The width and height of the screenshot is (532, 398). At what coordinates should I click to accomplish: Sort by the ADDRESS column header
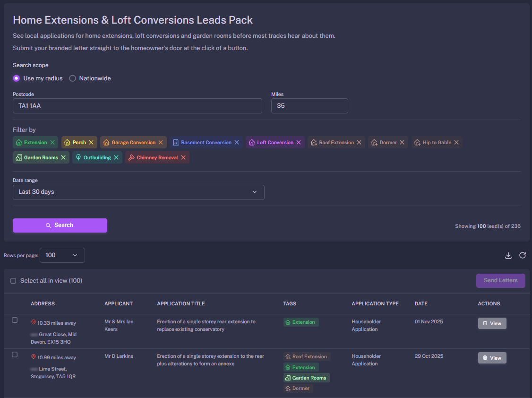(x=43, y=303)
